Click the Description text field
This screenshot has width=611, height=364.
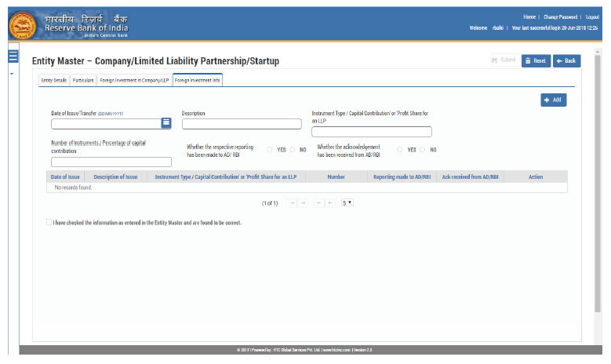click(x=242, y=124)
